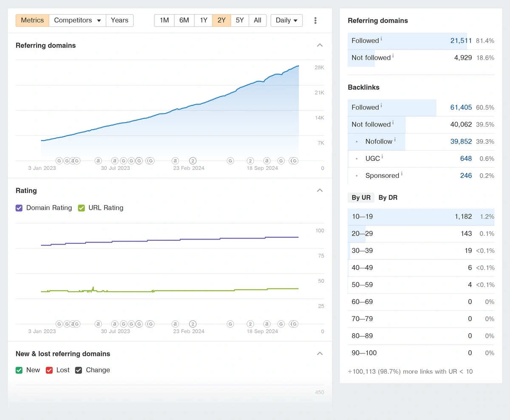Collapse New & lost referring domains section
Viewport: 510px width, 420px height.
320,354
